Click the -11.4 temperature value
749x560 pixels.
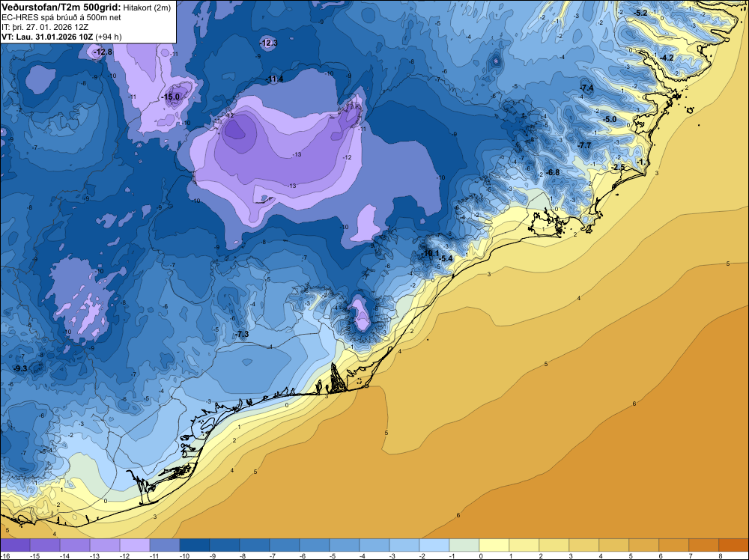pos(275,79)
